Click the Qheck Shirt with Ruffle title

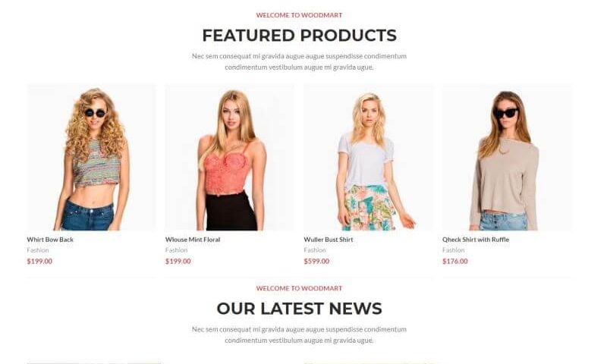coord(476,240)
